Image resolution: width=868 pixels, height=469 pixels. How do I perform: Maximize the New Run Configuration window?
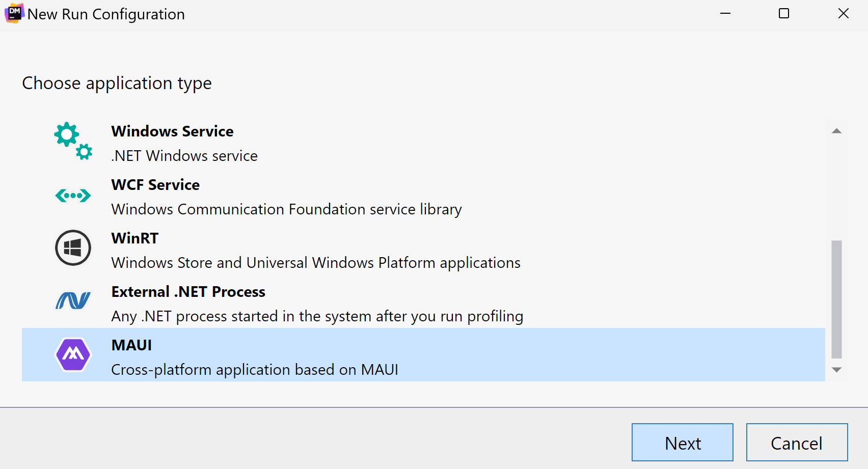[784, 14]
